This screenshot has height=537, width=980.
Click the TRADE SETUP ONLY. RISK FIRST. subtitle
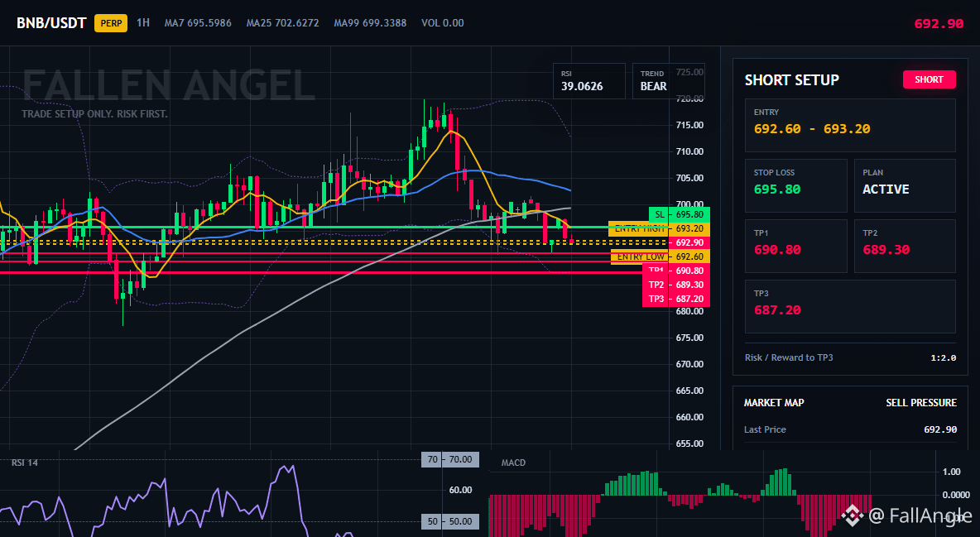[94, 114]
